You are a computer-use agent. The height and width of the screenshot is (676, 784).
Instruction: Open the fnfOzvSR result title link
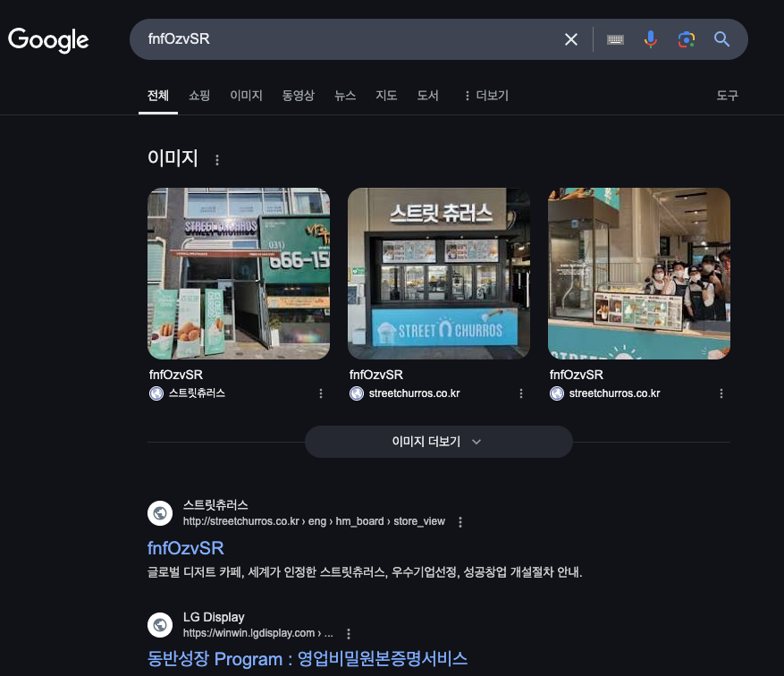186,547
